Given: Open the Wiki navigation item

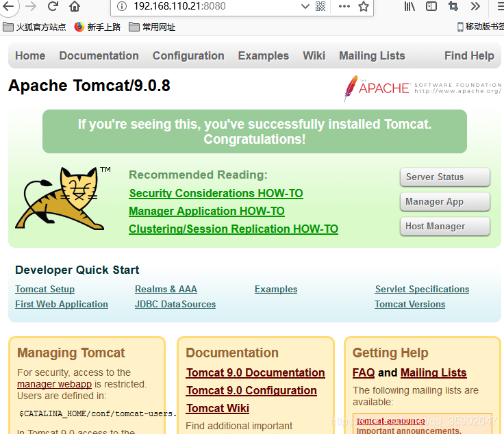Looking at the screenshot, I should click(314, 55).
